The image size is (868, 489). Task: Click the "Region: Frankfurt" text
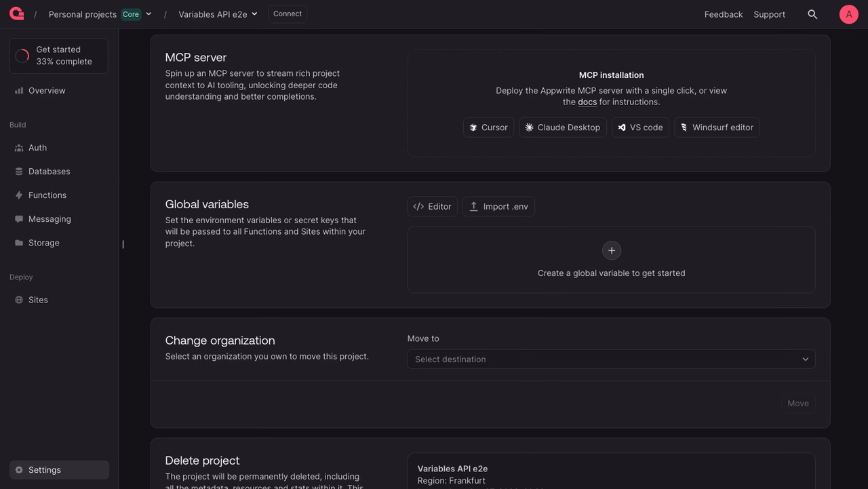451,481
